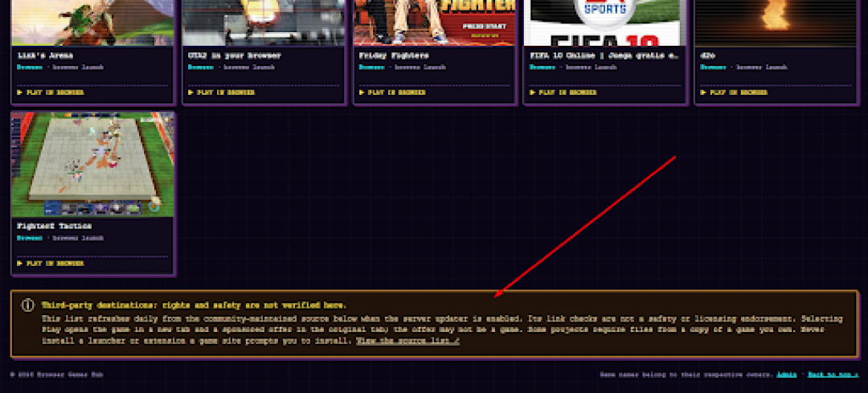The height and width of the screenshot is (393, 868).
Task: Click the Third-party destinations warning heading
Action: [194, 305]
